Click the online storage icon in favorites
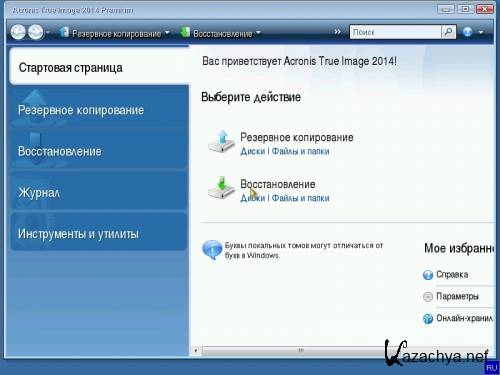The height and width of the screenshot is (375, 500). coord(428,318)
